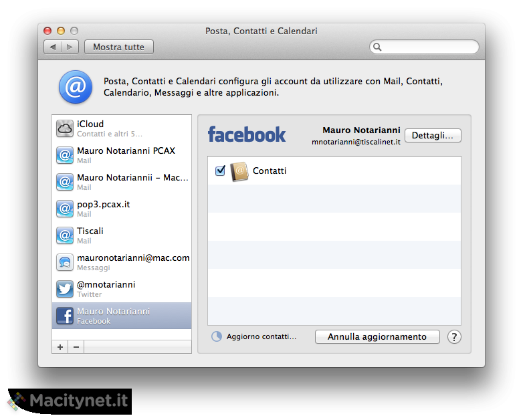
Task: Select the iCloud account row
Action: [122, 129]
